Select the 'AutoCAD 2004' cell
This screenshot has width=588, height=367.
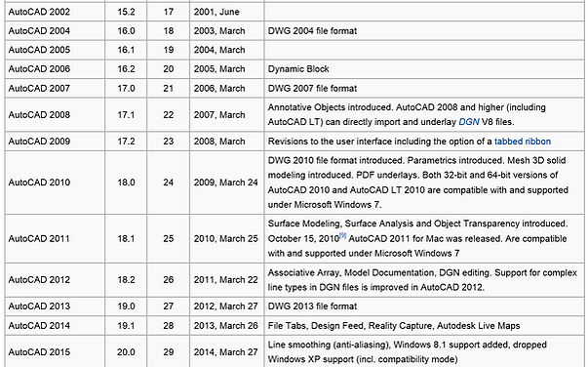55,31
